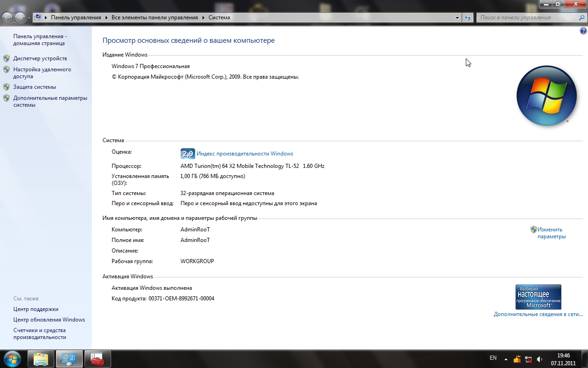
Task: Open Windows Explorer from taskbar
Action: [x=41, y=359]
